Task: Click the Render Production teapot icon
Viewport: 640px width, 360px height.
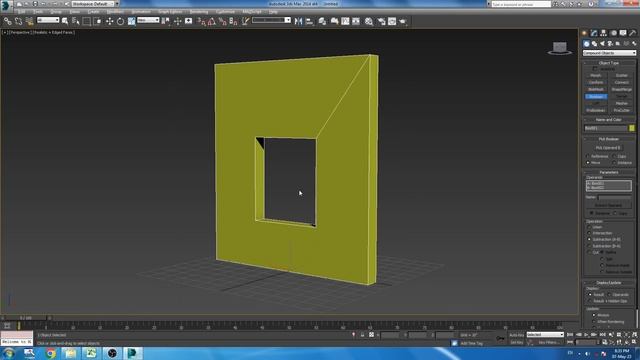Action: tap(403, 21)
